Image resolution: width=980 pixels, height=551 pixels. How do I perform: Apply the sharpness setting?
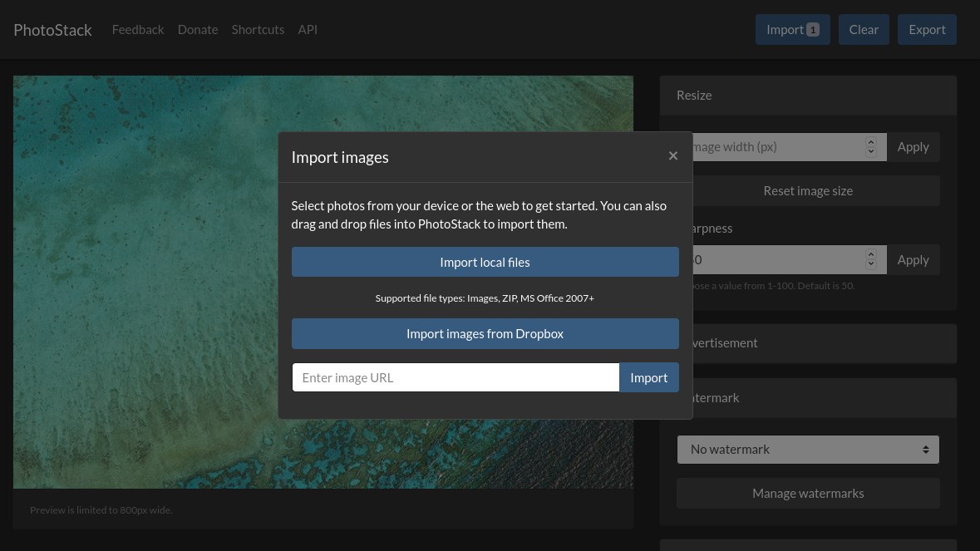click(x=914, y=260)
